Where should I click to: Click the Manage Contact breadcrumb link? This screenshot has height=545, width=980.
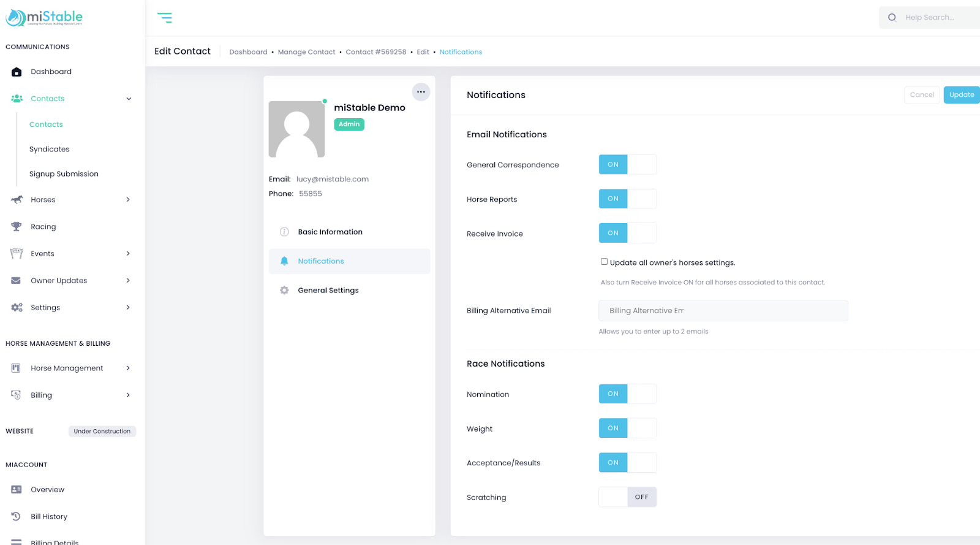click(x=306, y=52)
